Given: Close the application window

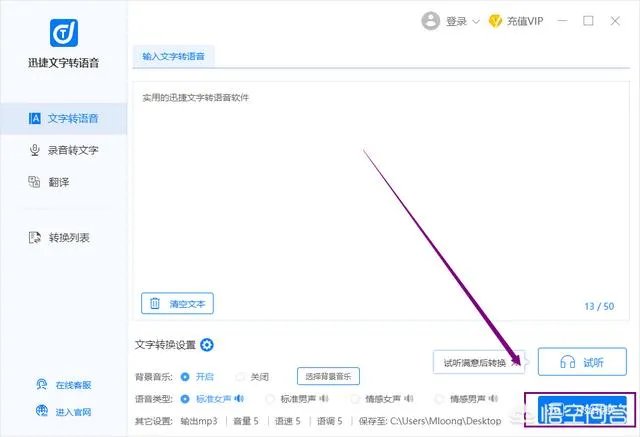Looking at the screenshot, I should [615, 21].
